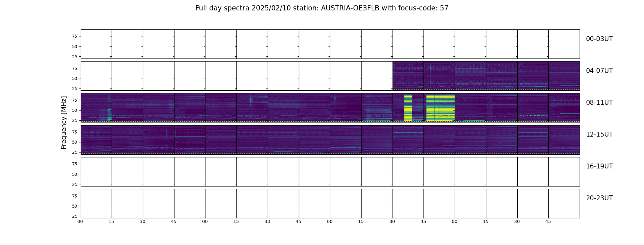Click the narrow yellow burst in 08-11UT row
The width and height of the screenshot is (644, 245).
coord(408,108)
